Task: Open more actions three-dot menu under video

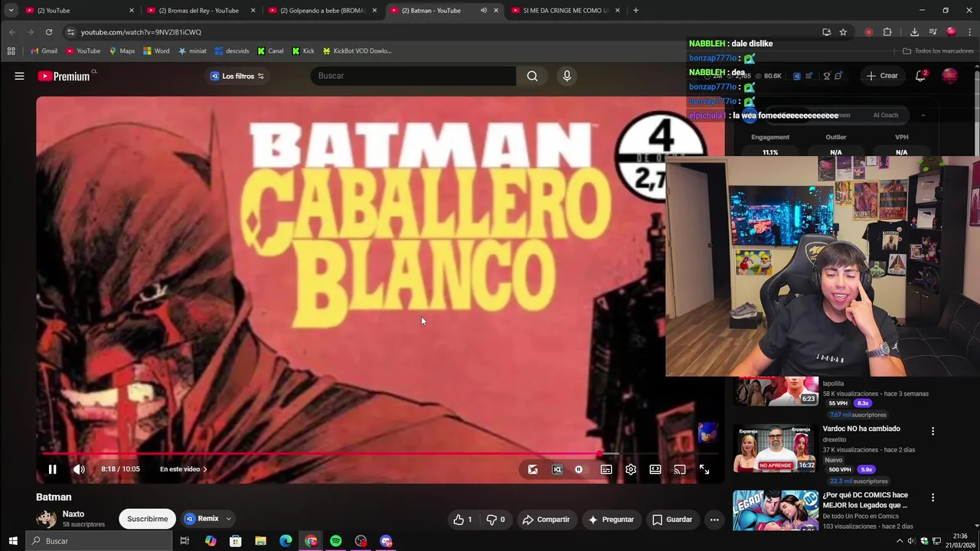Action: pyautogui.click(x=714, y=520)
